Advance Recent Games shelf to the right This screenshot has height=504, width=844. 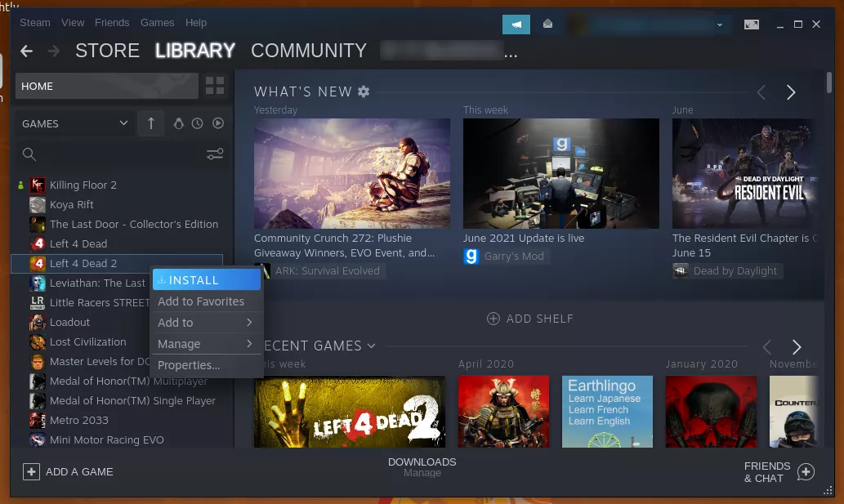[x=797, y=347]
